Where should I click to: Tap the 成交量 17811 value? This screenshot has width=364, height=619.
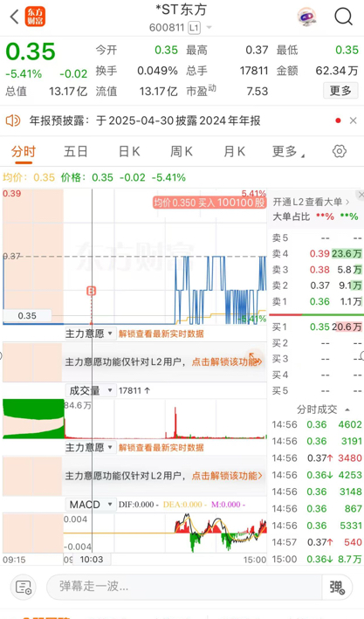click(x=134, y=390)
